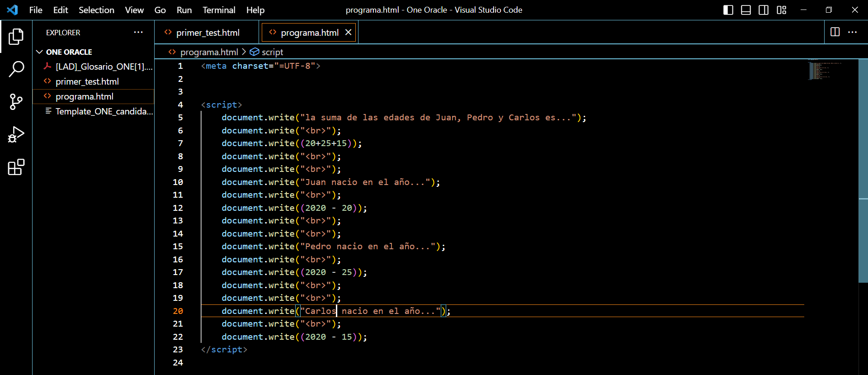
Task: Click the opening <script> tag
Action: click(222, 105)
